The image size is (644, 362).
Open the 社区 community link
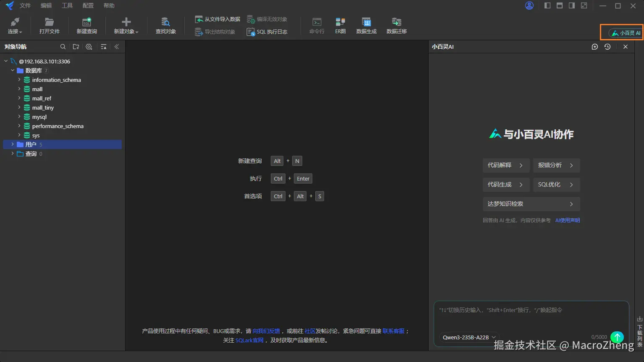[310, 331]
